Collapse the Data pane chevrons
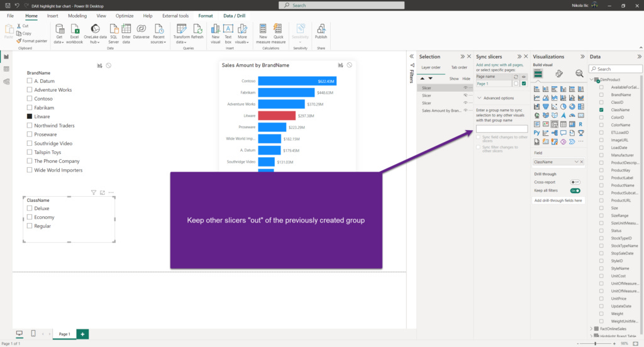This screenshot has width=644, height=347. [x=639, y=56]
